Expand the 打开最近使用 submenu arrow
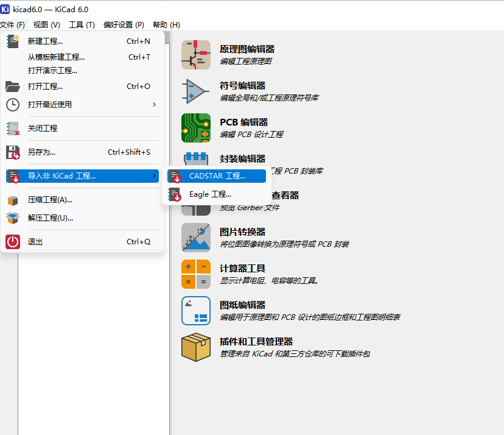The image size is (504, 435). click(x=154, y=105)
